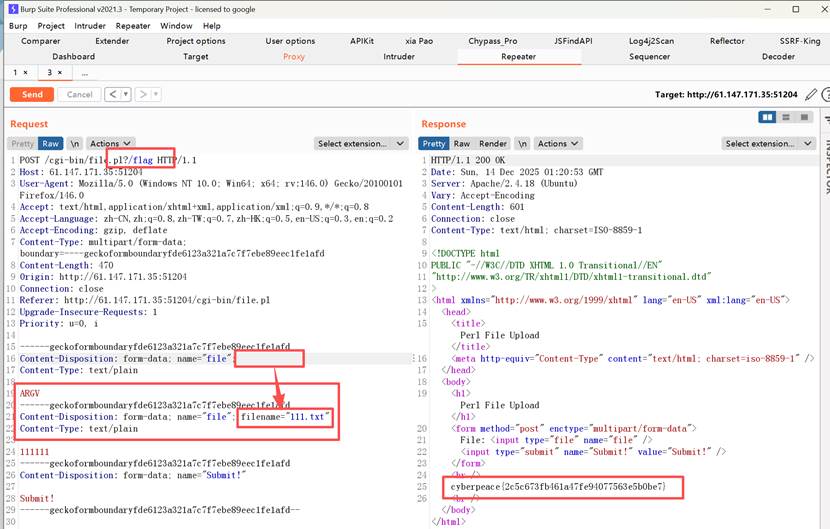
Task: Open the APIKit extension tab
Action: pos(362,41)
